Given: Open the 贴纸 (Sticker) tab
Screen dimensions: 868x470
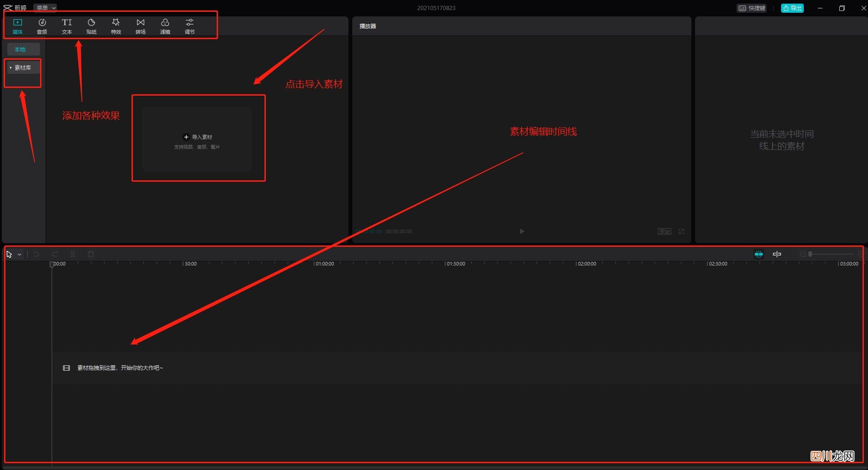Looking at the screenshot, I should click(x=91, y=26).
